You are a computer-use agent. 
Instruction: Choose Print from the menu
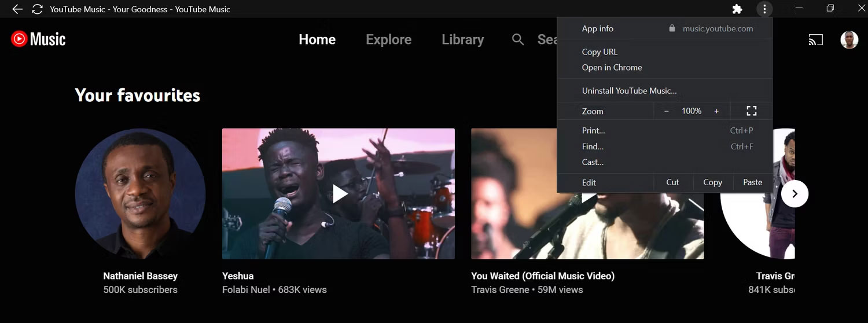(664, 130)
